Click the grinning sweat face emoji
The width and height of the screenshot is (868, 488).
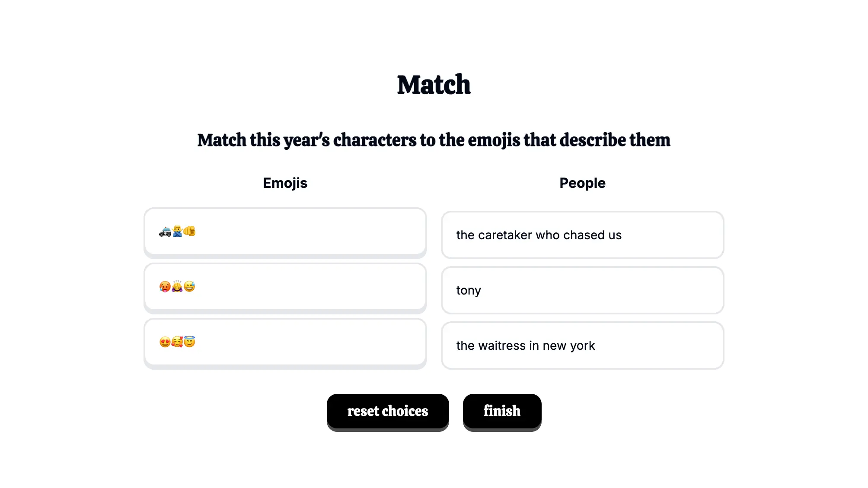click(x=189, y=287)
